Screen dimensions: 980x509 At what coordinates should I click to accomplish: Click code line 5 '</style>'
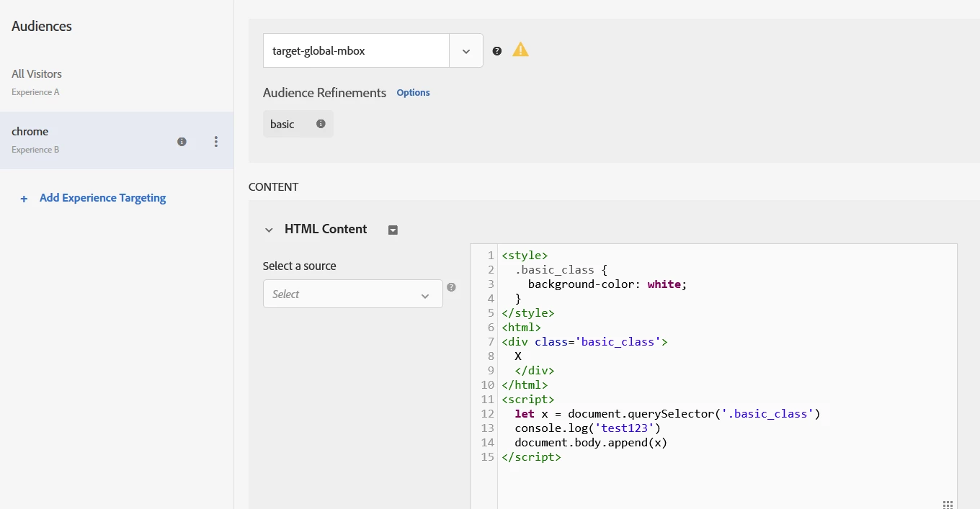tap(528, 313)
